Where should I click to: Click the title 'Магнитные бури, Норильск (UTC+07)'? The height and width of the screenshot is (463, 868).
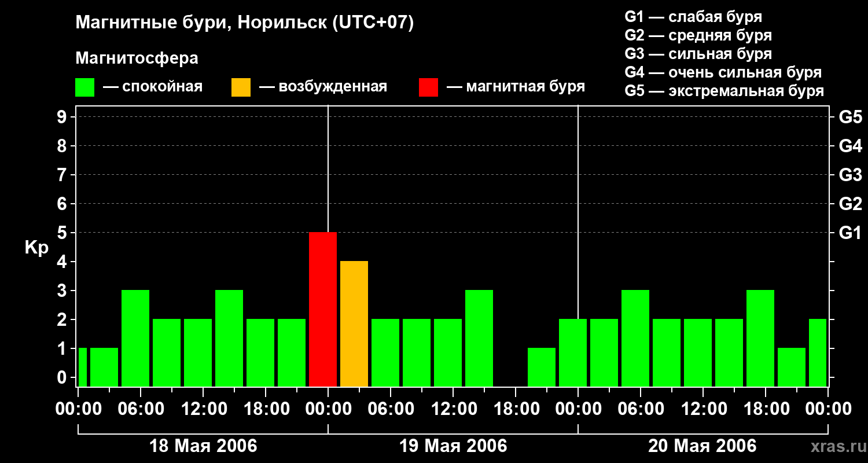(245, 23)
